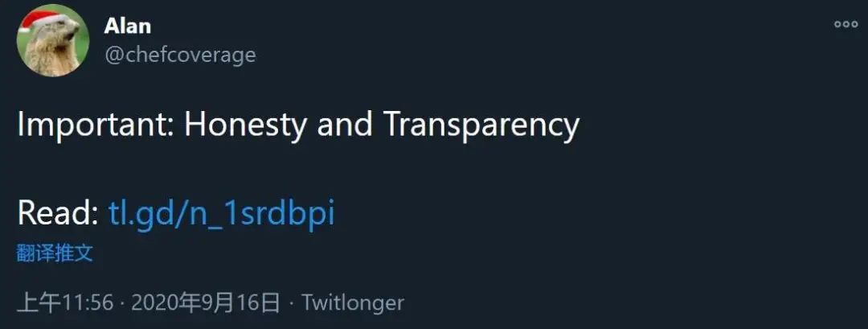
Task: Open the @chefcoverage handle link
Action: (180, 55)
